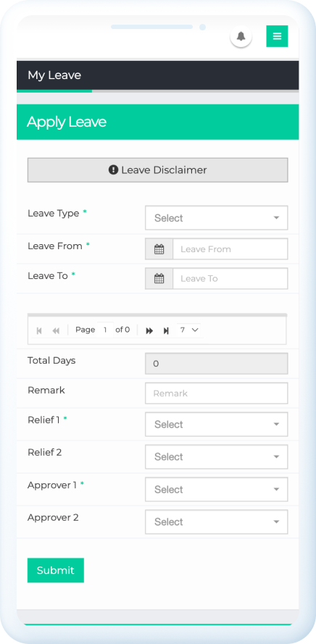This screenshot has height=644, width=316.
Task: Open the Approver 2 dropdown
Action: pos(217,522)
